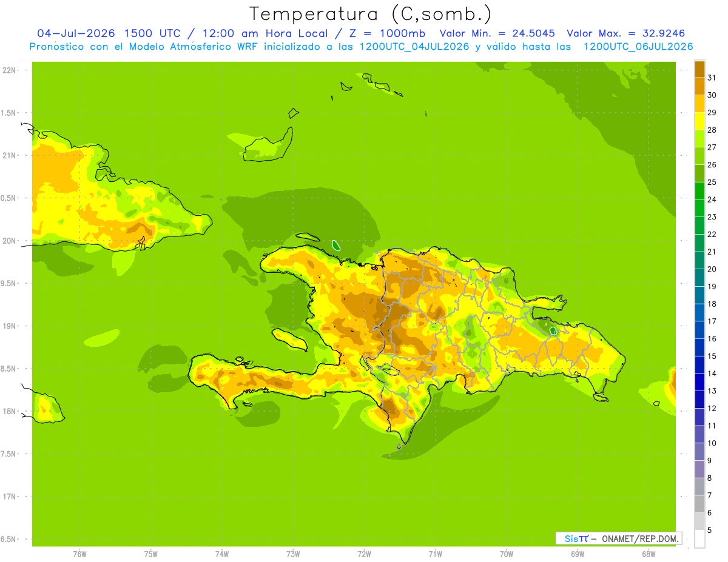The width and height of the screenshot is (728, 562).
Task: Click the 'Valor Min. = 24.5045' text
Action: [x=497, y=33]
